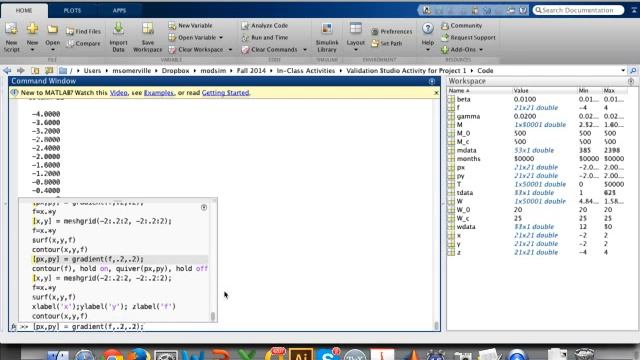The image size is (640, 360).
Task: Click Set Path
Action: pos(387,43)
